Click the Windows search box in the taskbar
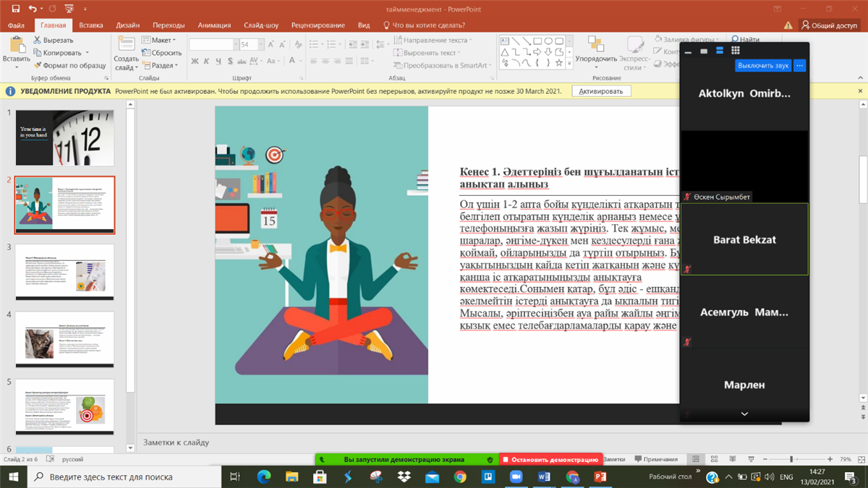868x488 pixels. click(x=124, y=477)
